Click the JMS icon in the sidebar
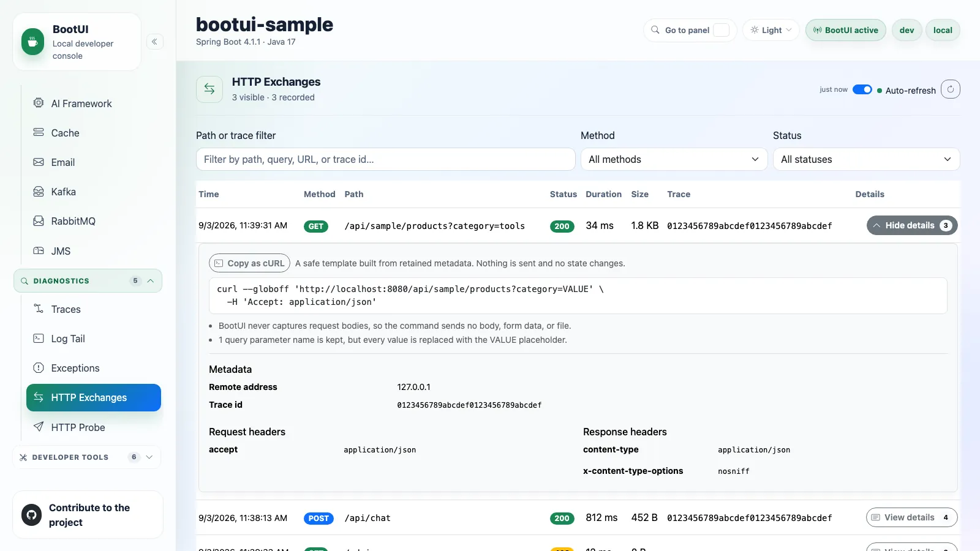Screen dimensions: 980x551 (x=39, y=250)
